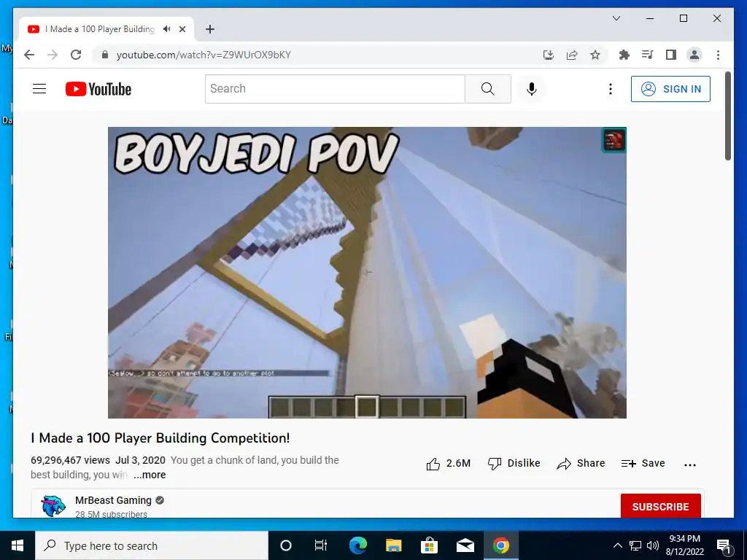This screenshot has width=747, height=560.
Task: Open Mail app from taskbar
Action: coord(465,545)
